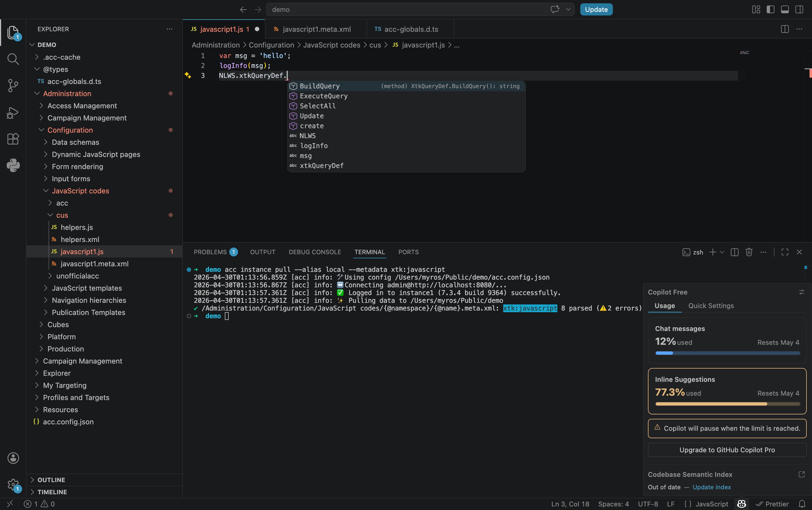Click the Copilot status bar icon
The image size is (812, 510).
[x=742, y=504]
